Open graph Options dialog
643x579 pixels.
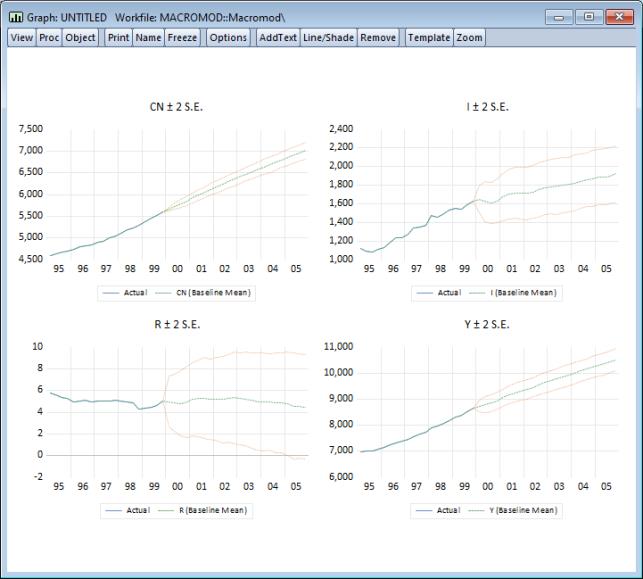click(x=228, y=37)
